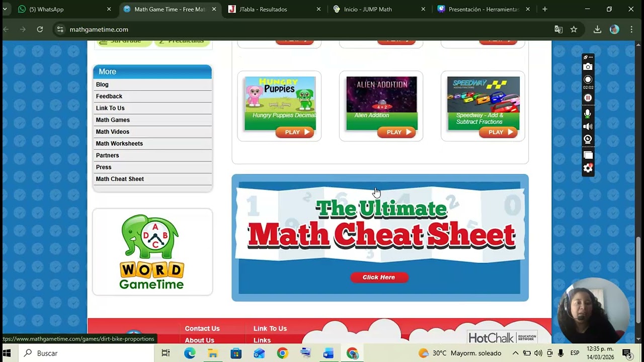
Task: Open Chrome downloads
Action: point(597,29)
